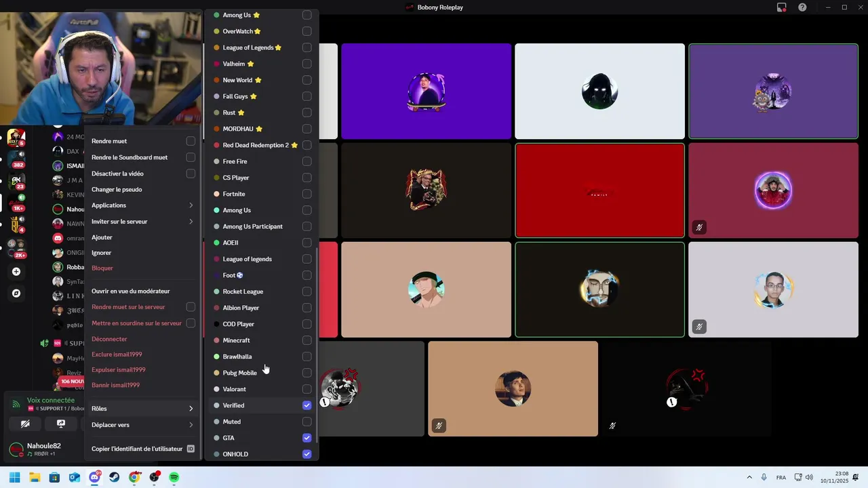Image resolution: width=868 pixels, height=488 pixels.
Task: Click the Discord taskbar icon
Action: [94, 478]
